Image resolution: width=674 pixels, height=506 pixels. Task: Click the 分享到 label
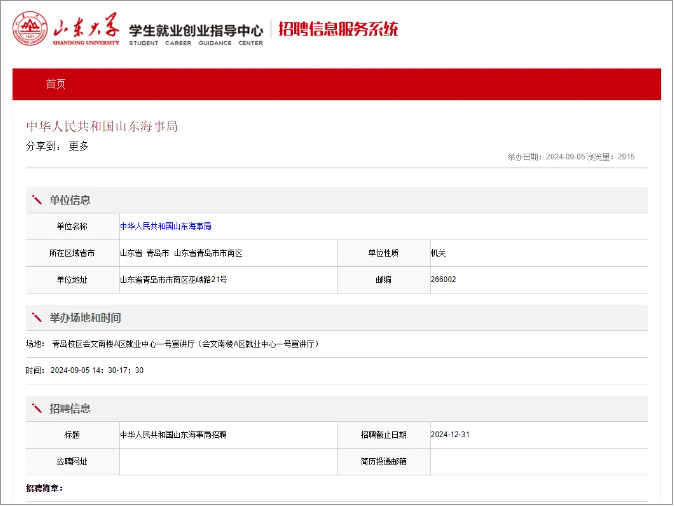tap(43, 146)
